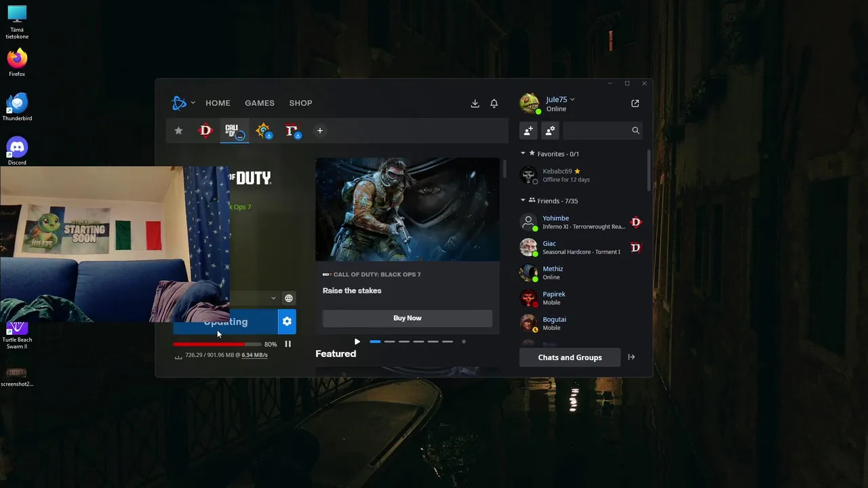868x488 pixels.
Task: Click the Raise the stakes headline
Action: [x=352, y=291]
